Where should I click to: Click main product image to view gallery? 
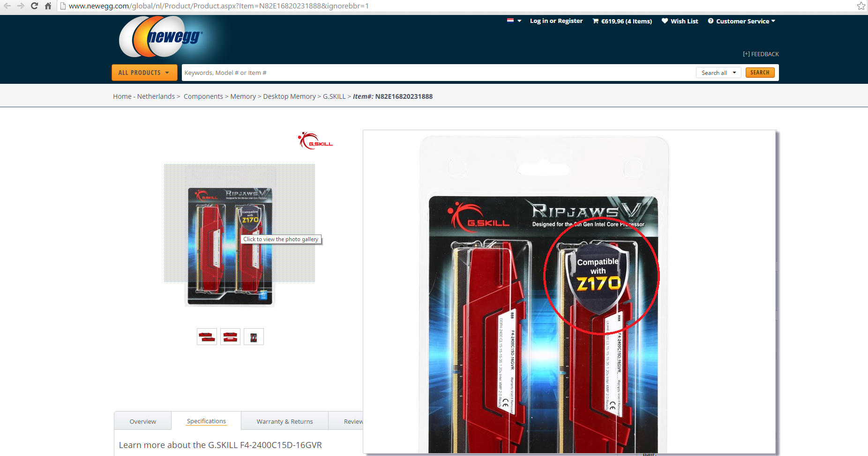coord(230,246)
